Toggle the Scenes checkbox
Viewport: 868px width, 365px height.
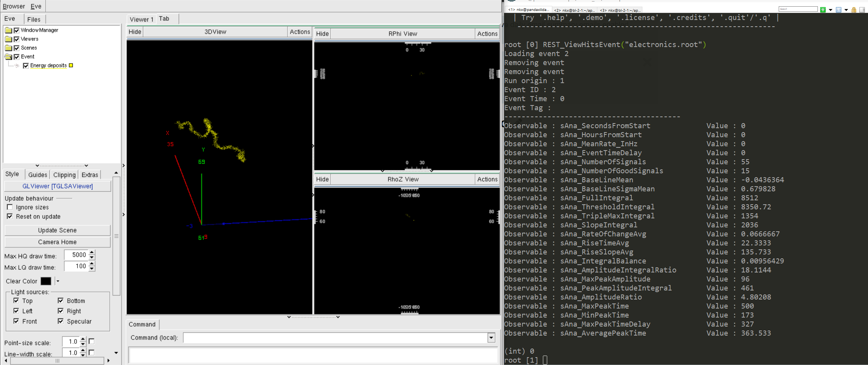tap(16, 48)
